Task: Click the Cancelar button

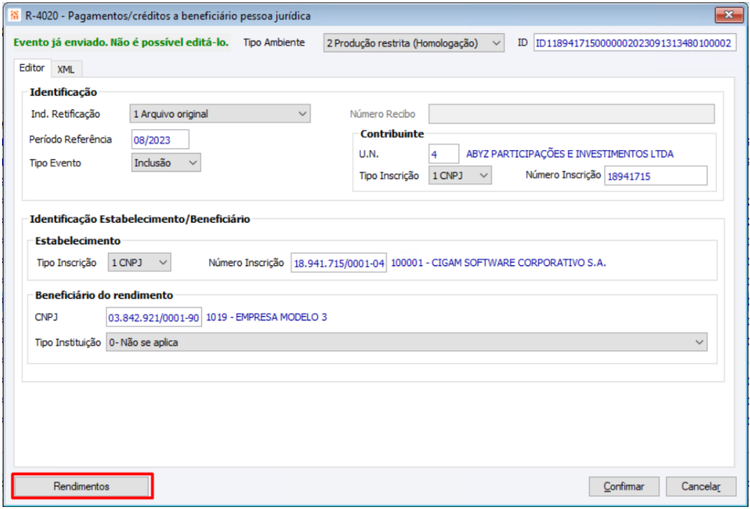Action: pyautogui.click(x=701, y=487)
